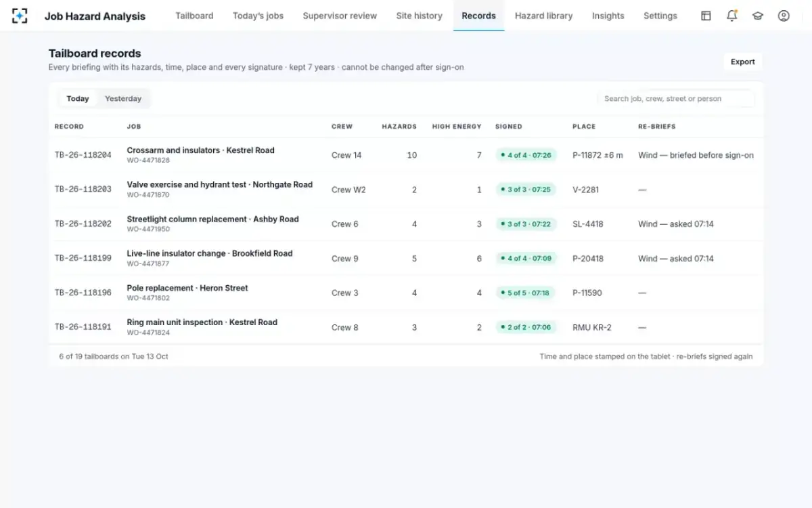Screen dimensions: 812x508
Task: Open the Crossarm and insulators · Kestrel Road job
Action: 201,150
